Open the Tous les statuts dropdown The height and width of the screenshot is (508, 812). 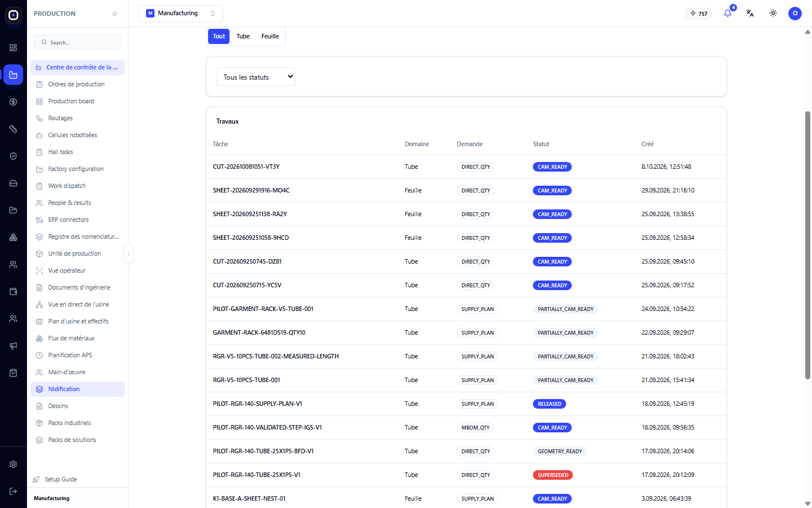[256, 77]
